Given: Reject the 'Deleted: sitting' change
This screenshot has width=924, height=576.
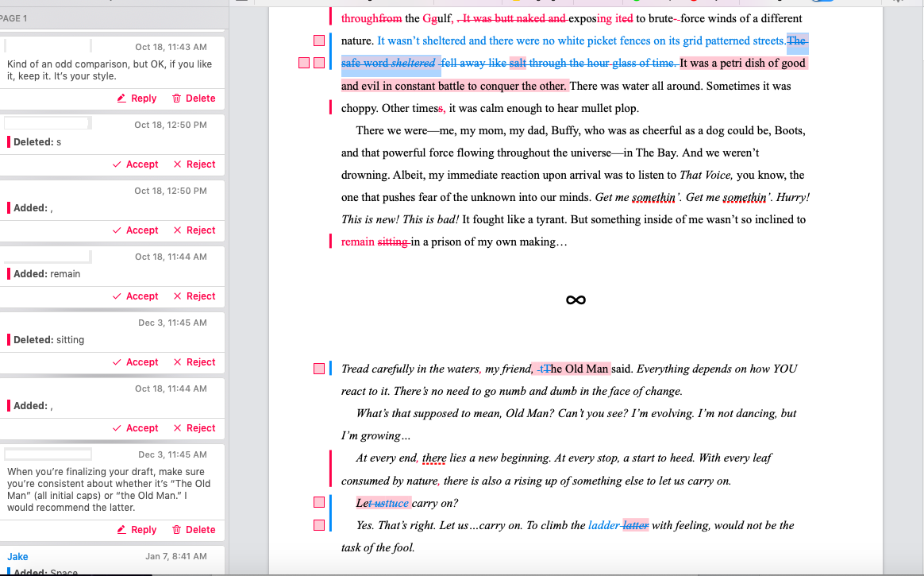Looking at the screenshot, I should coord(194,362).
